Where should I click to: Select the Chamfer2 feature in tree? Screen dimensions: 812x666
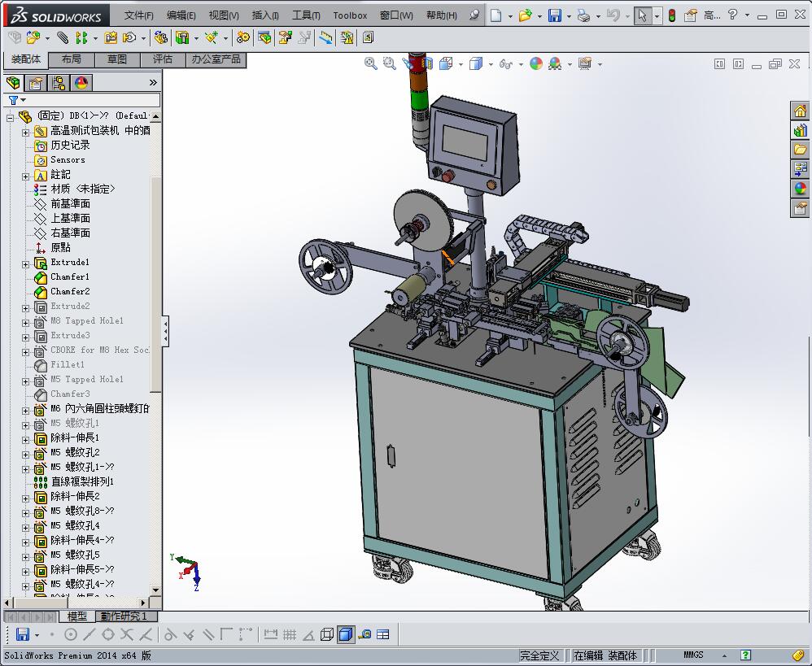pyautogui.click(x=70, y=291)
